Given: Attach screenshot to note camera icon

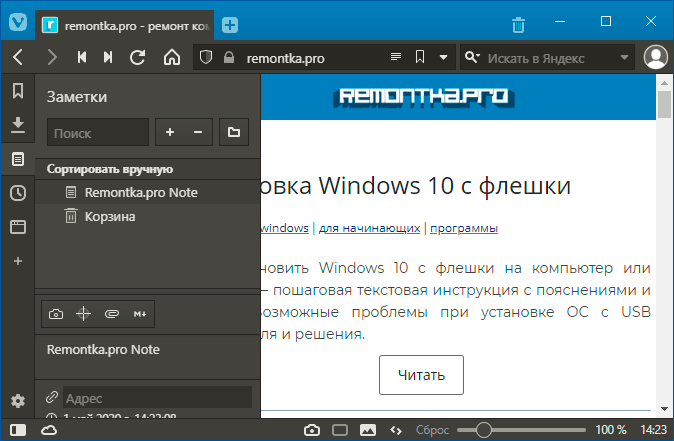Looking at the screenshot, I should coord(56,314).
